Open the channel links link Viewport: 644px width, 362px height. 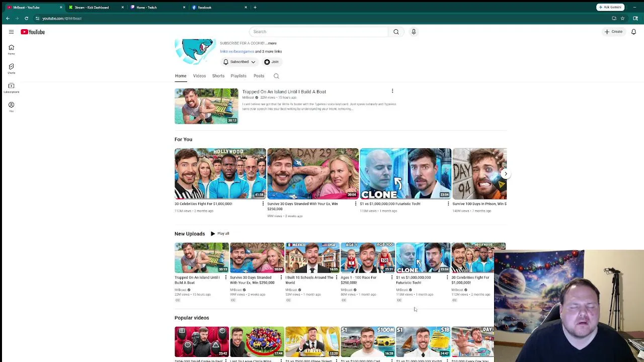[x=237, y=51]
